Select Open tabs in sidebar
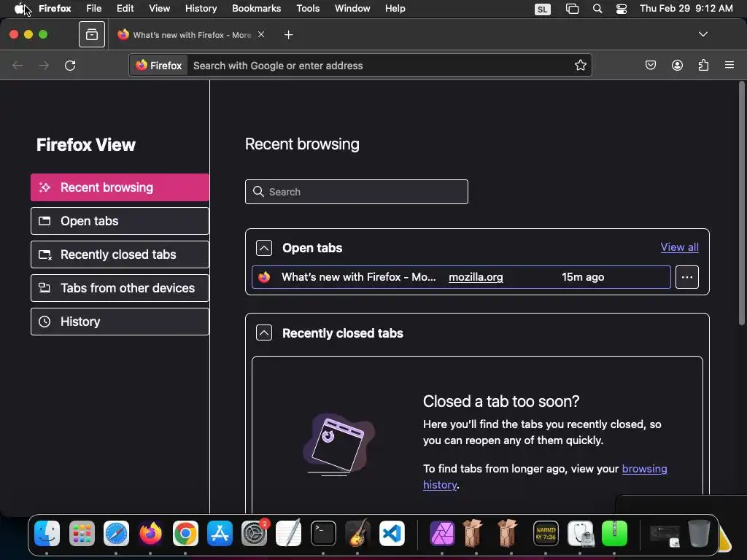This screenshot has height=560, width=747. point(120,221)
